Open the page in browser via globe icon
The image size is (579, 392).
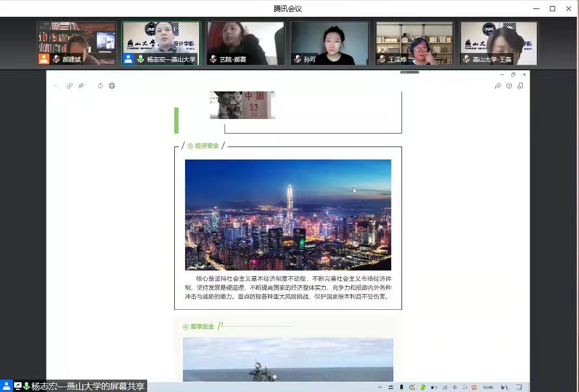[x=112, y=85]
